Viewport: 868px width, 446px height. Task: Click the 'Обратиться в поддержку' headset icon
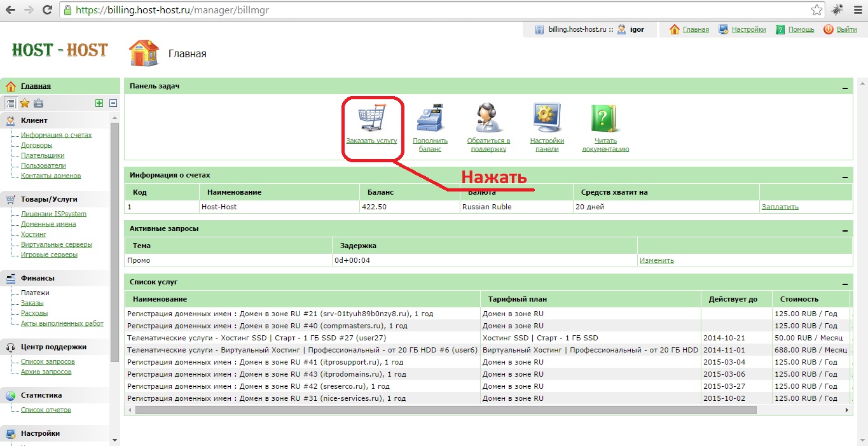tap(488, 118)
